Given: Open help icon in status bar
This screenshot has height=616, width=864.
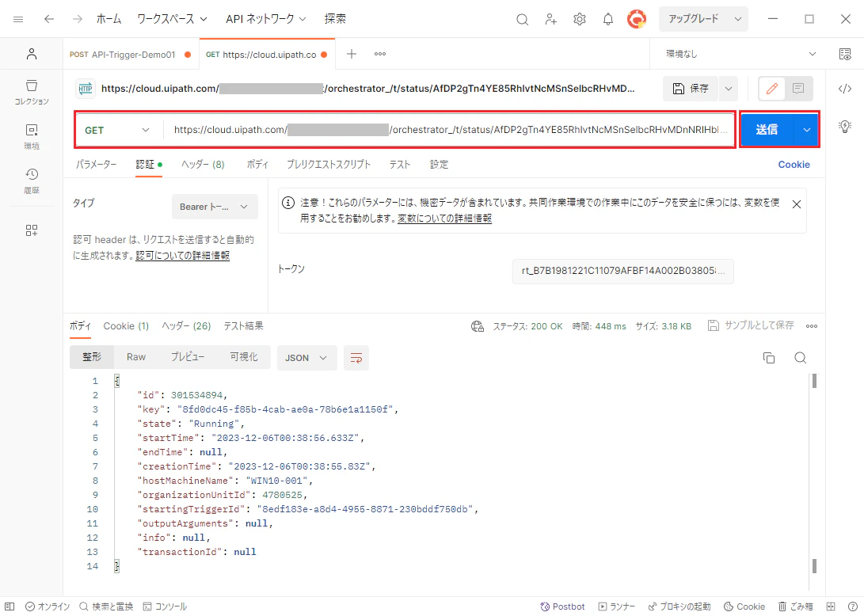Looking at the screenshot, I should (x=852, y=606).
